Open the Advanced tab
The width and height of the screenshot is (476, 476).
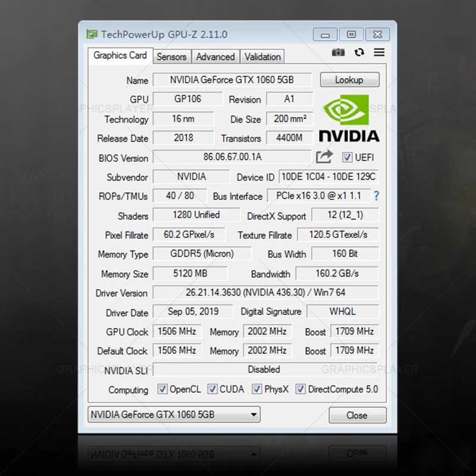[x=215, y=57]
